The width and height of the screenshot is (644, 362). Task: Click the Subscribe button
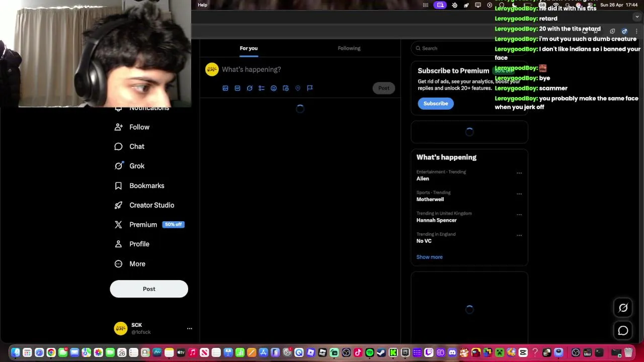coord(436,104)
